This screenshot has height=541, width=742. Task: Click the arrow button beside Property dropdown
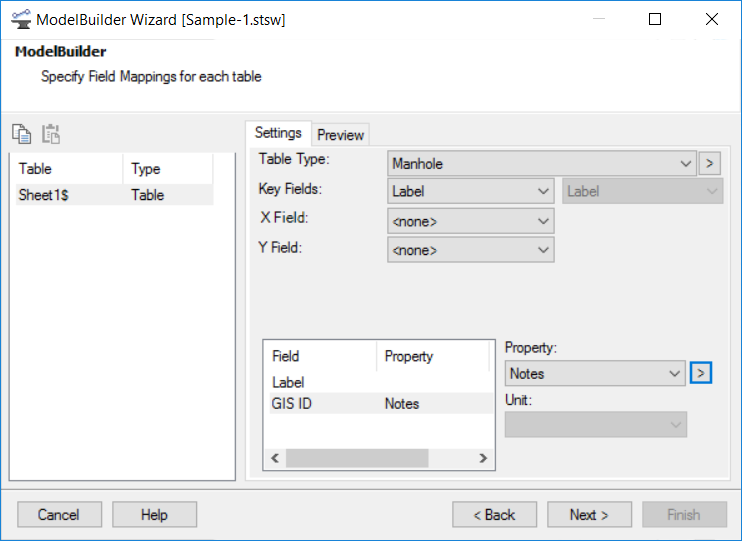[x=701, y=373]
